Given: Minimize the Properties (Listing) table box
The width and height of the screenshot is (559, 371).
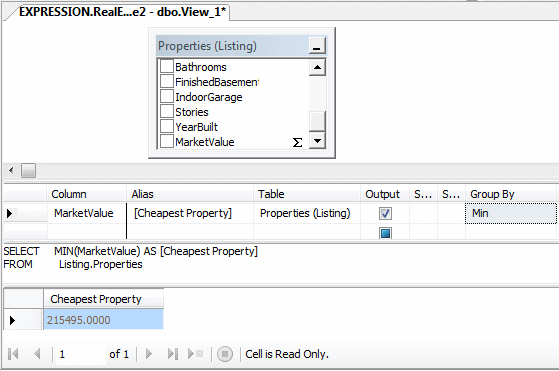Looking at the screenshot, I should [317, 46].
